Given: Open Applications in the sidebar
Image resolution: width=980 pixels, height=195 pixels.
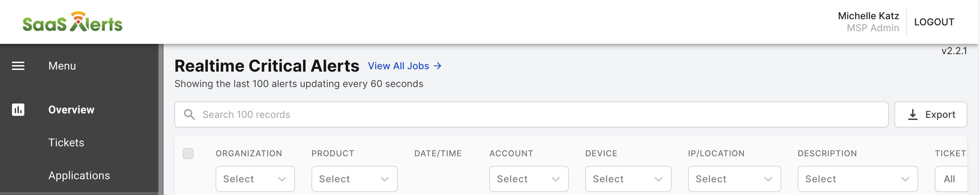Looking at the screenshot, I should click(x=79, y=175).
